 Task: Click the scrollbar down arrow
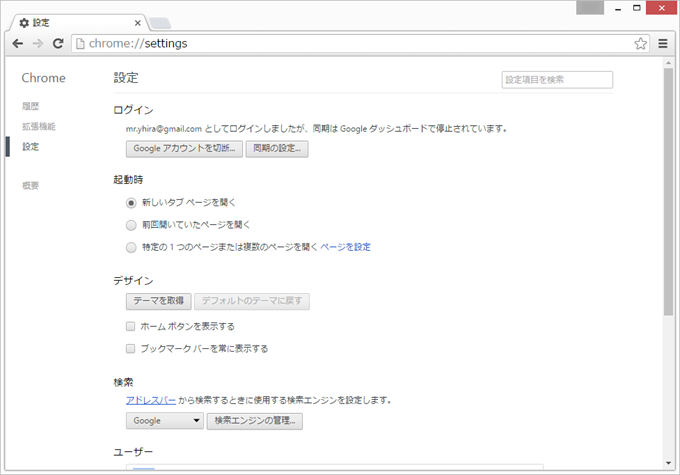[x=668, y=463]
